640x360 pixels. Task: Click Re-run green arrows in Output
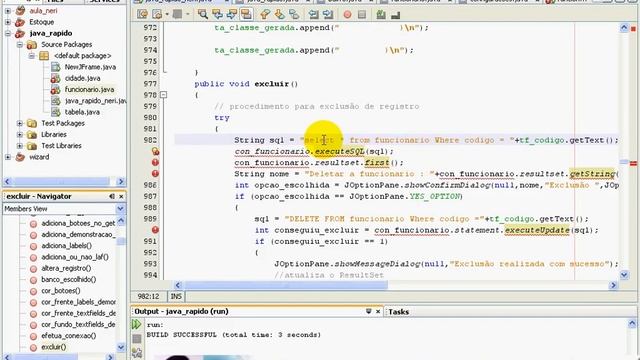click(137, 324)
